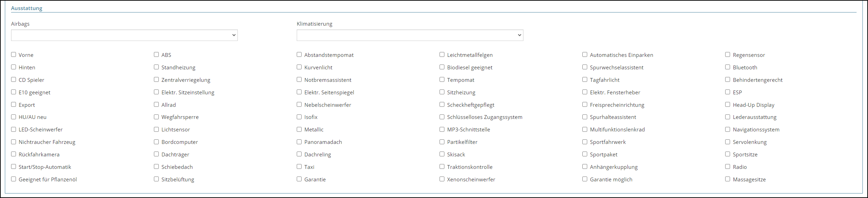Tick the LED-Scheinwerfer checkbox
This screenshot has width=868, height=198.
coord(14,129)
